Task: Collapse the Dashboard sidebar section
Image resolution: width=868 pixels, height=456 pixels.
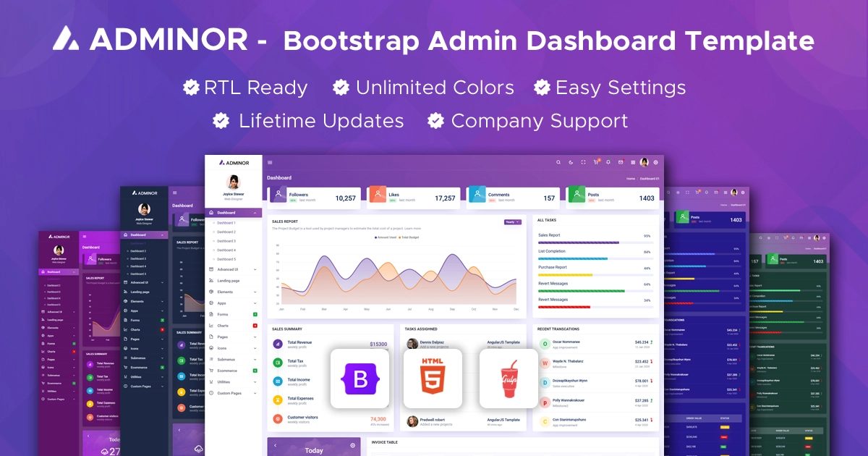Action: [x=233, y=213]
